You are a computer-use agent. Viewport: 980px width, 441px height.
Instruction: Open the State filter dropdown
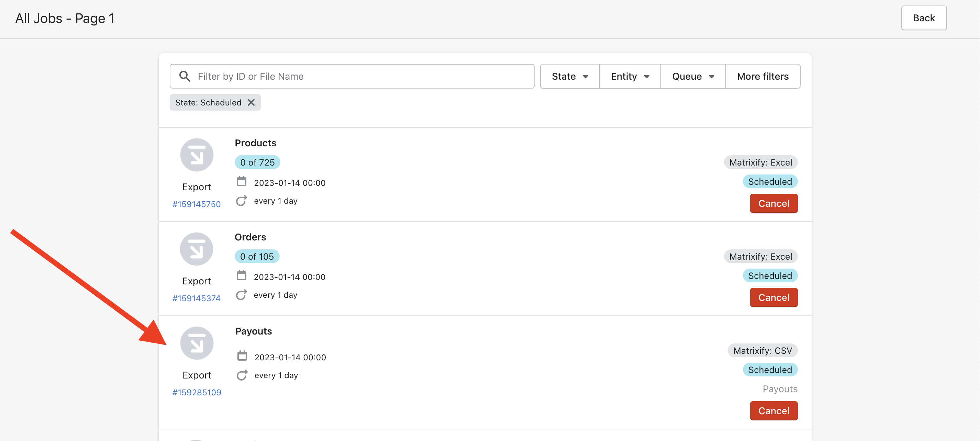point(569,76)
